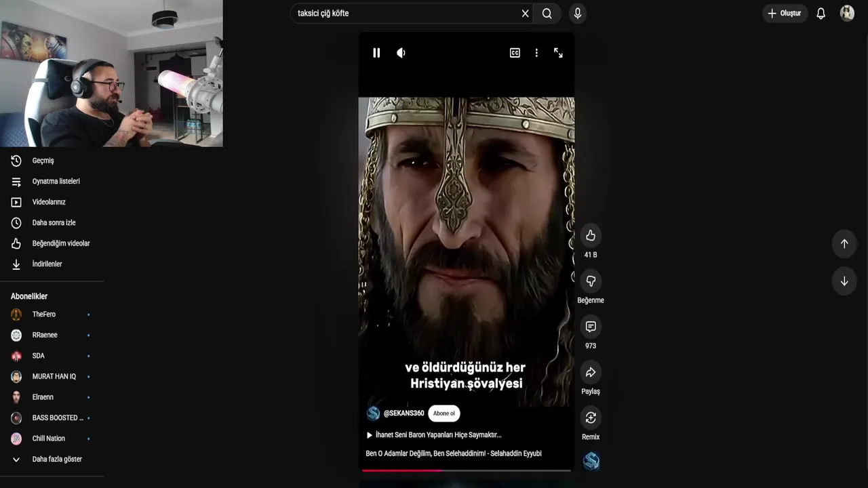Click the Elraenn channel avatar icon
This screenshot has height=488, width=868.
click(x=16, y=397)
